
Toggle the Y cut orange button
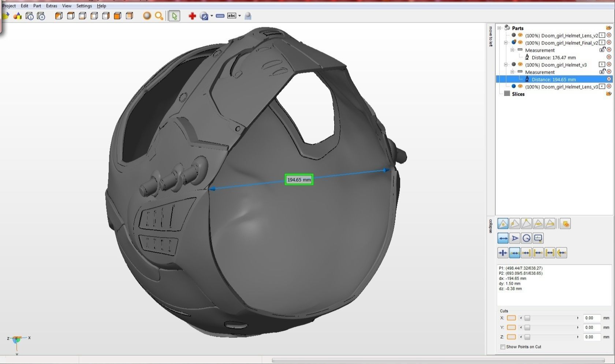coord(511,327)
